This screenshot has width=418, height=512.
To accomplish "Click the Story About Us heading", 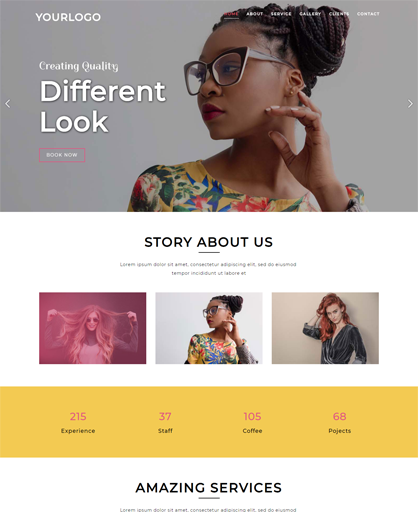I will click(x=209, y=242).
